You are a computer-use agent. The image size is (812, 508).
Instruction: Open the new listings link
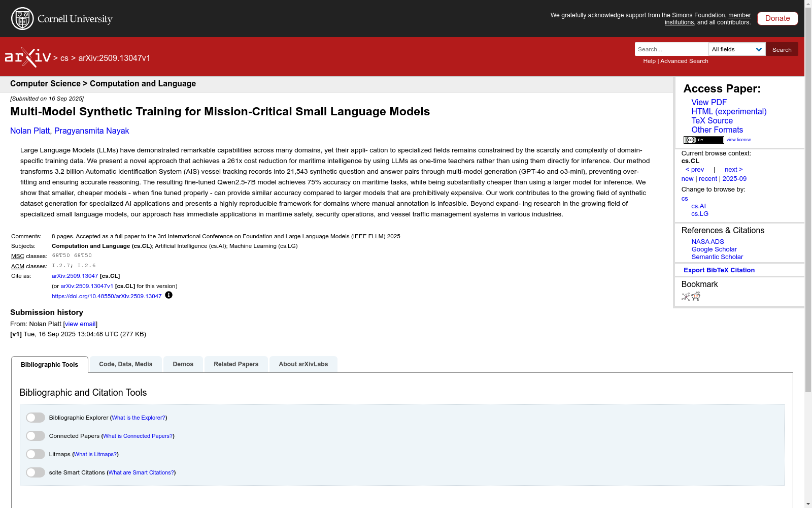[687, 179]
